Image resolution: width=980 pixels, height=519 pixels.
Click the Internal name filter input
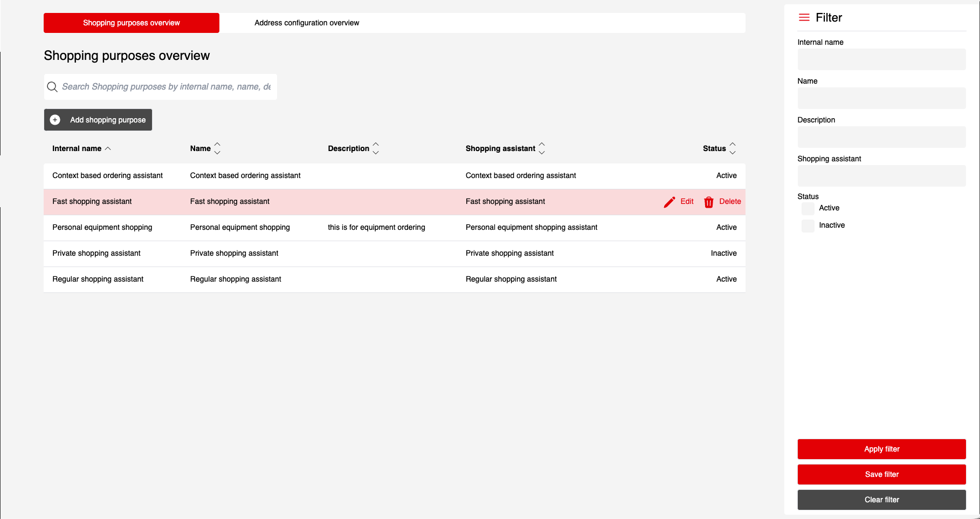[881, 59]
